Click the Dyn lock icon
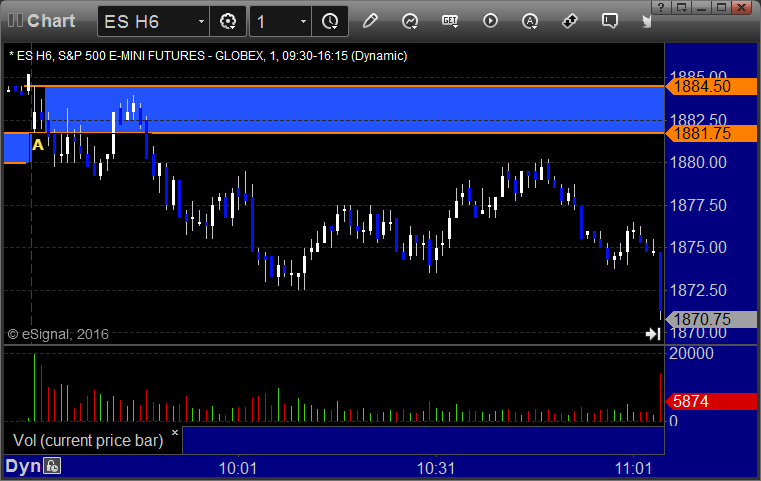Image resolution: width=761 pixels, height=481 pixels. [52, 466]
